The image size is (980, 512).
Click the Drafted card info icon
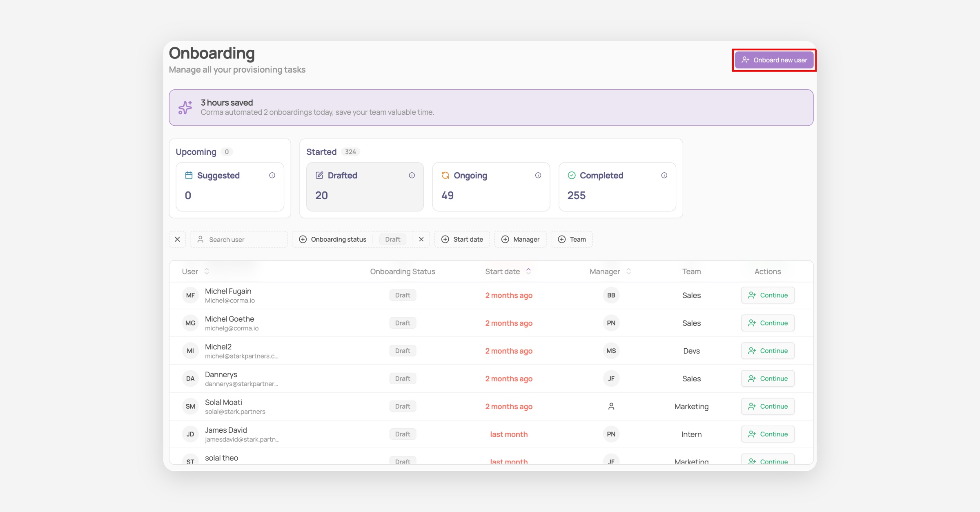[412, 175]
